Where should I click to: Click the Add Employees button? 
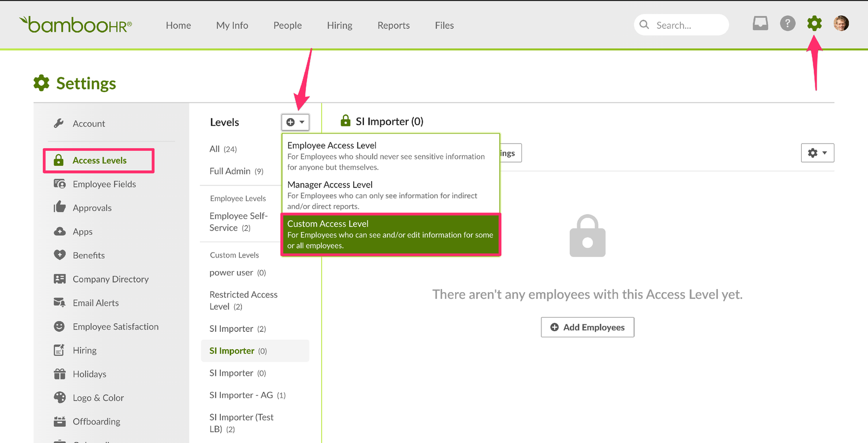tap(588, 327)
